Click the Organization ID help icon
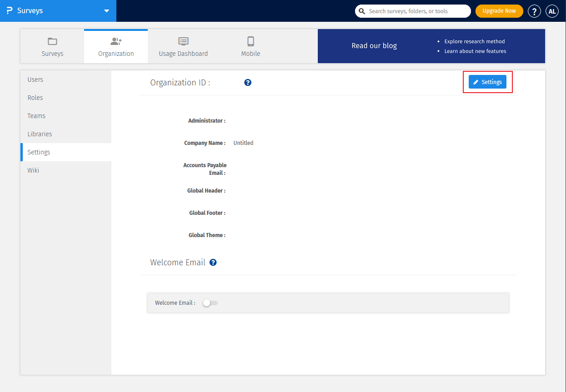The height and width of the screenshot is (392, 566). pyautogui.click(x=248, y=83)
